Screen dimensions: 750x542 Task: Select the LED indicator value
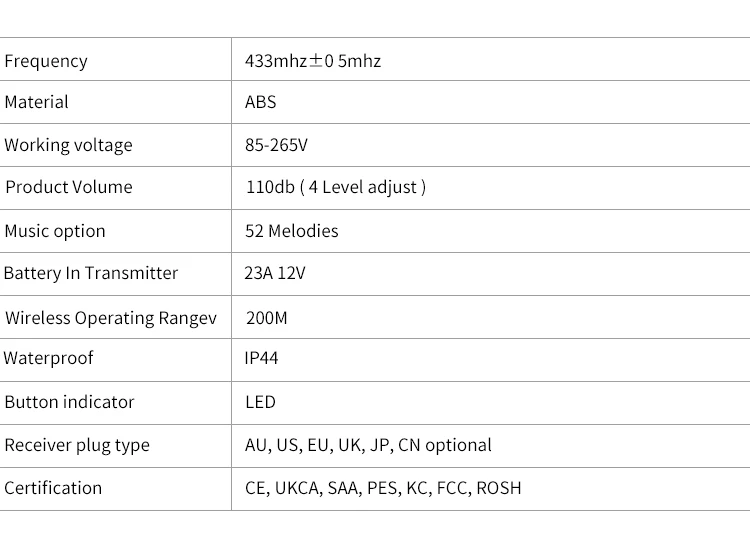tap(260, 402)
